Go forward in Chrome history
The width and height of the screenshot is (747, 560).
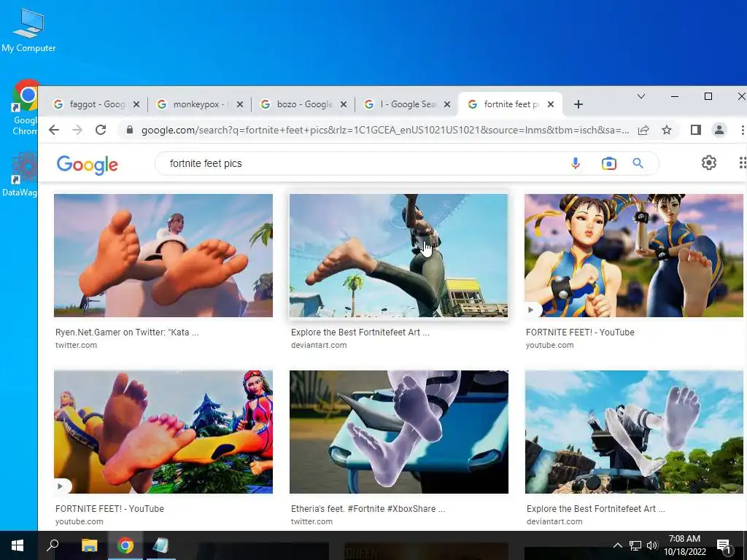[77, 130]
